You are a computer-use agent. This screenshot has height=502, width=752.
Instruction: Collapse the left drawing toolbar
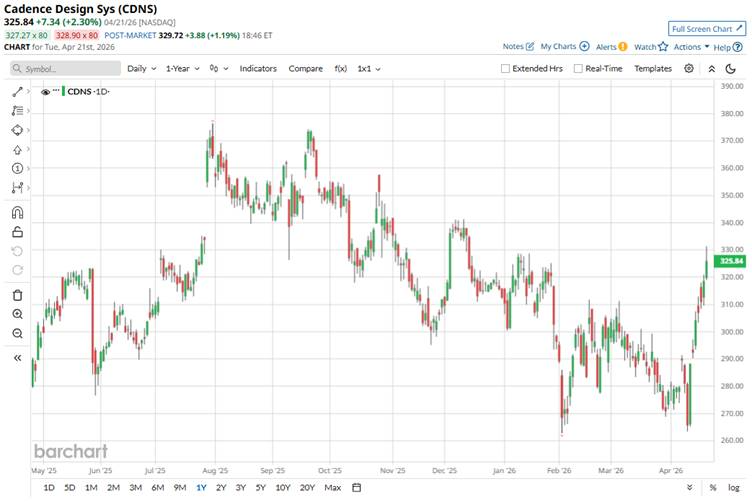17,358
